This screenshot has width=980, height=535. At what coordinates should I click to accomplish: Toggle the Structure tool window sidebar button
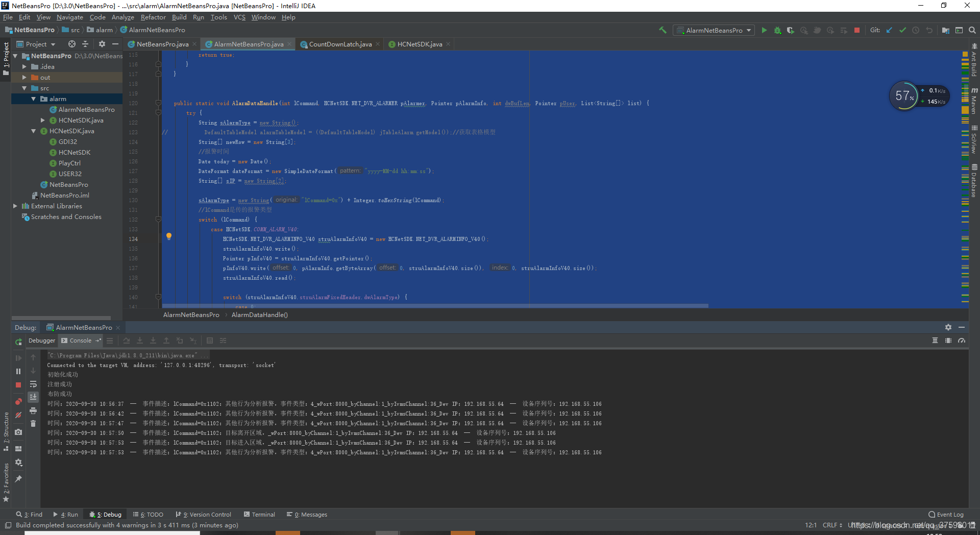coord(6,431)
